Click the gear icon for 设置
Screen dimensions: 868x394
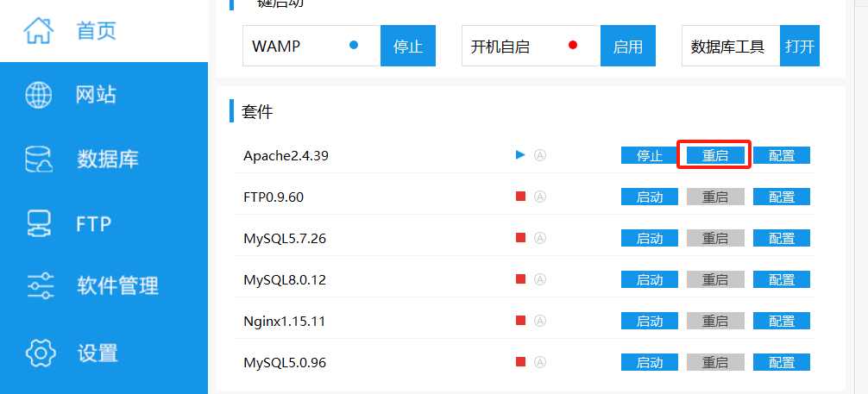(x=41, y=353)
